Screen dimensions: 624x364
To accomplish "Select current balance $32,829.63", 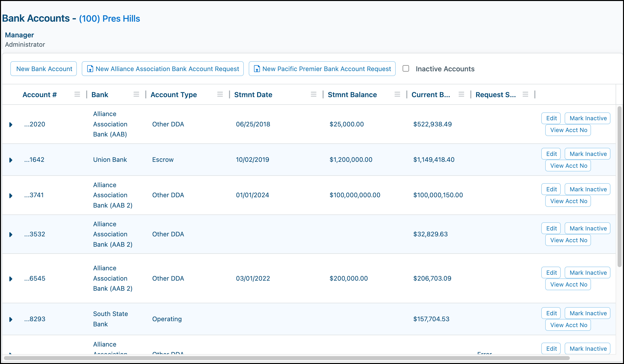I will [x=430, y=234].
